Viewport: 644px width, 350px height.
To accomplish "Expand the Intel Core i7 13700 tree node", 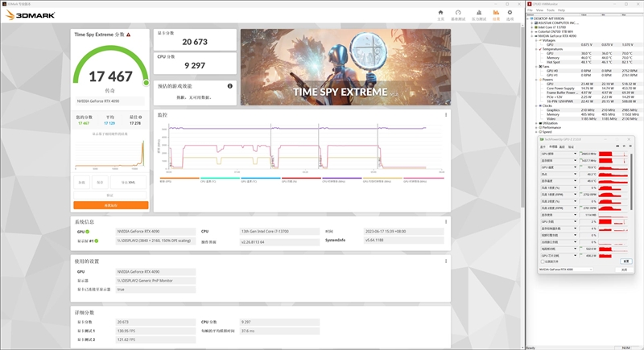I will pos(533,27).
